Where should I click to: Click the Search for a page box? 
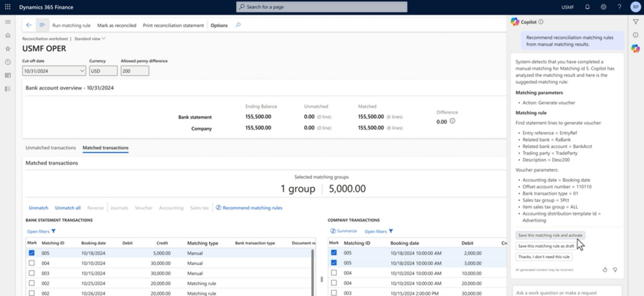click(321, 7)
